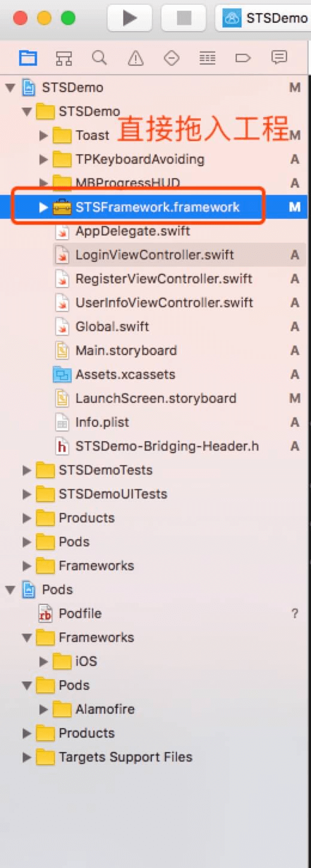Open the Report navigator speech-bubble icon
This screenshot has width=311, height=868.
[279, 57]
